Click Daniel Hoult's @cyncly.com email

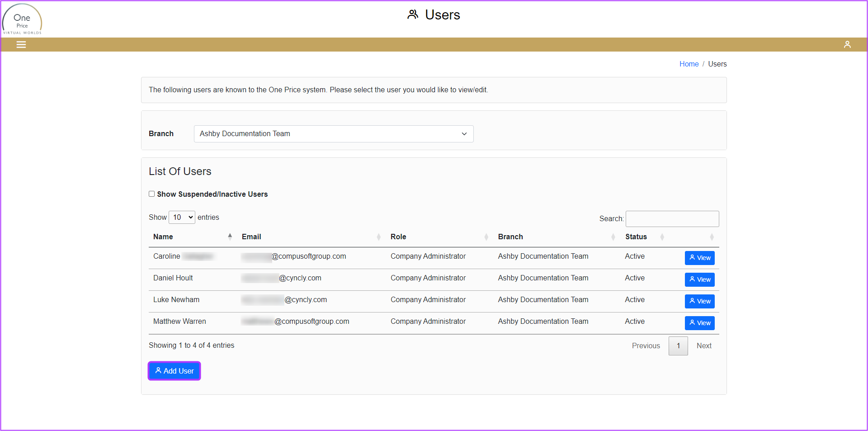coord(282,278)
